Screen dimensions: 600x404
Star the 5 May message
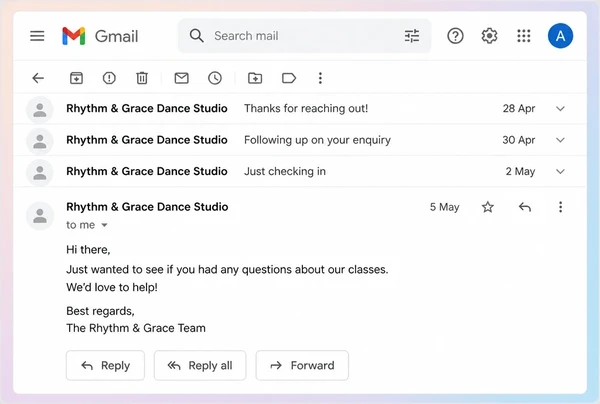click(x=488, y=207)
